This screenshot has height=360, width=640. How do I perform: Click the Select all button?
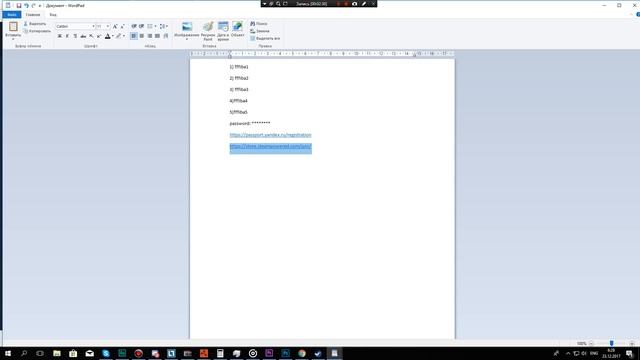[265, 38]
